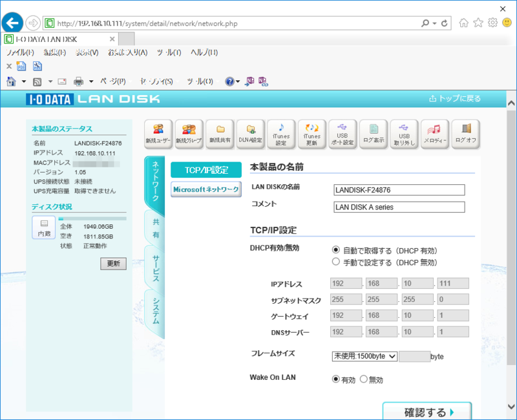Switch to the Service vertical tab
The height and width of the screenshot is (420, 517).
(x=155, y=268)
